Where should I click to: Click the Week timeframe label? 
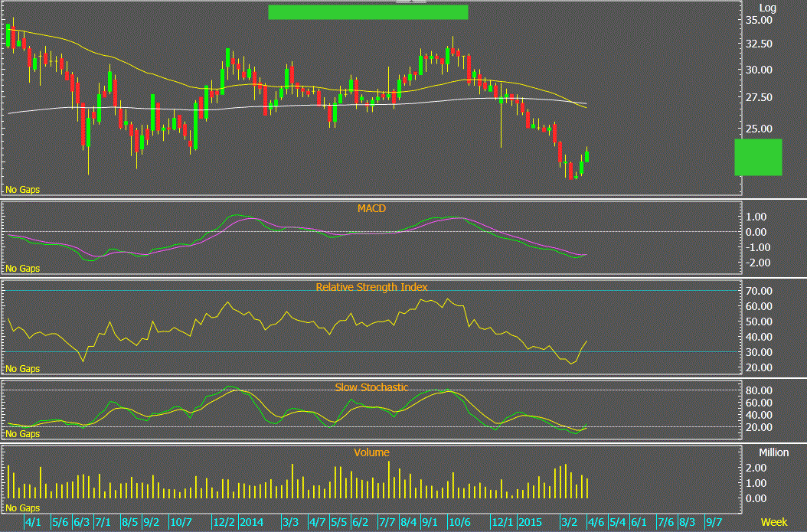click(773, 522)
